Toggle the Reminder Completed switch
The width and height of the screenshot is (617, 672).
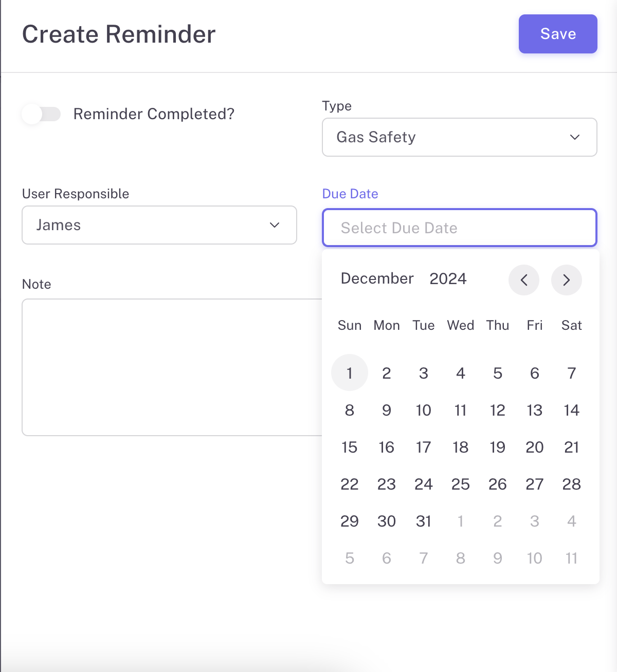[41, 114]
